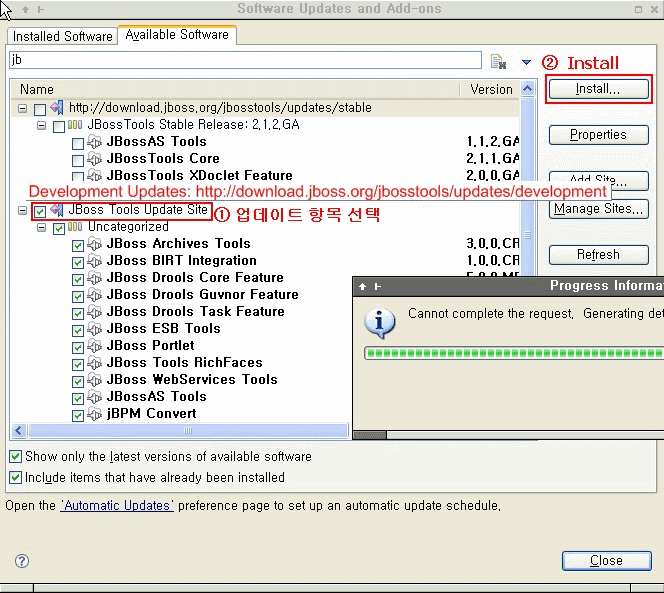Click the filter text field containing jb

point(245,60)
